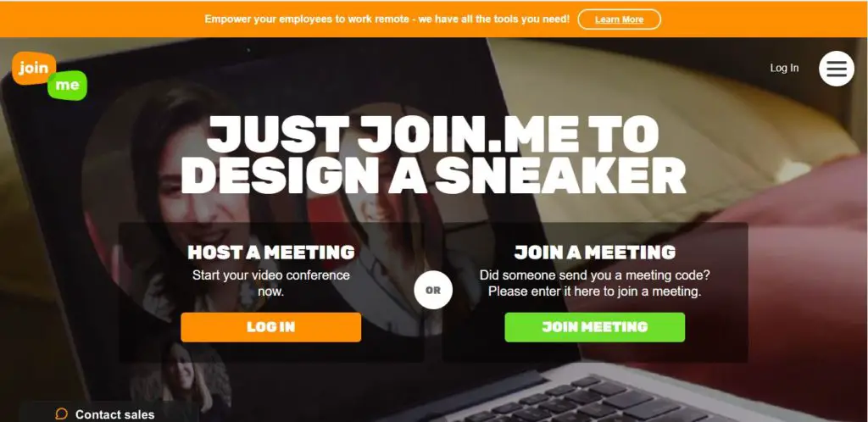Click the laptop keyboard in the background
Image resolution: width=868 pixels, height=422 pixels.
tap(598, 401)
